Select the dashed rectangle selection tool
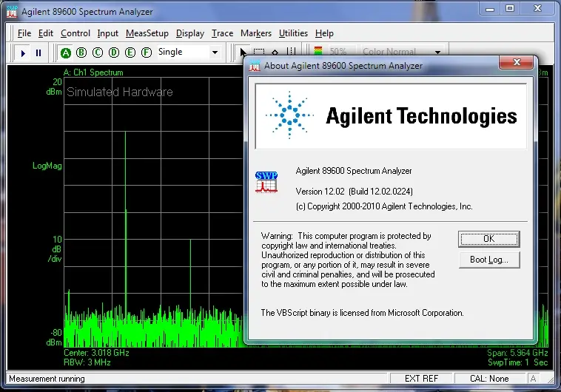 point(259,52)
